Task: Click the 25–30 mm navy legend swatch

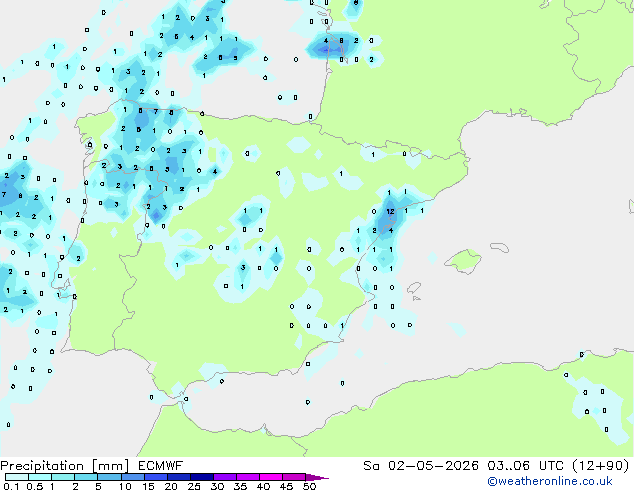Action: pos(201,477)
